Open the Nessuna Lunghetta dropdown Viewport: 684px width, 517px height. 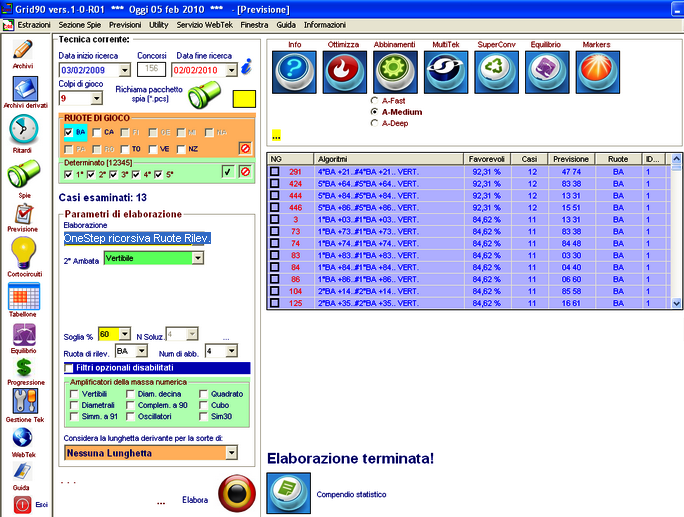tap(232, 453)
